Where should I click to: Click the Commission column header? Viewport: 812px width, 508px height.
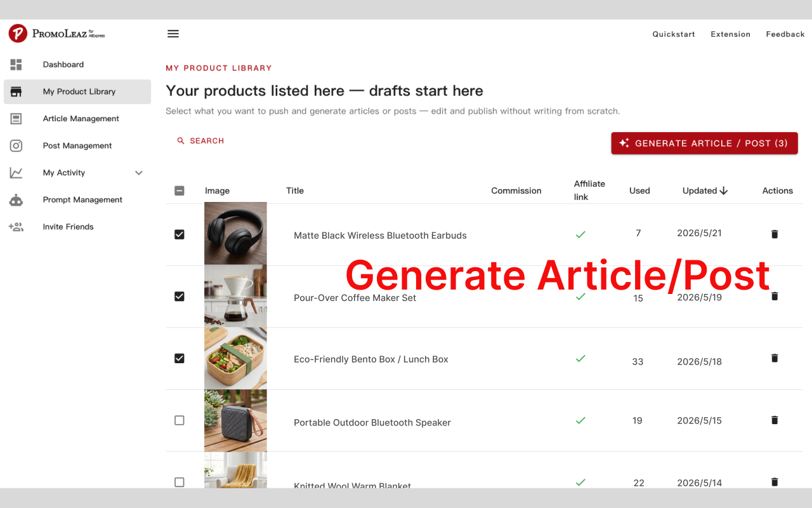tap(516, 190)
